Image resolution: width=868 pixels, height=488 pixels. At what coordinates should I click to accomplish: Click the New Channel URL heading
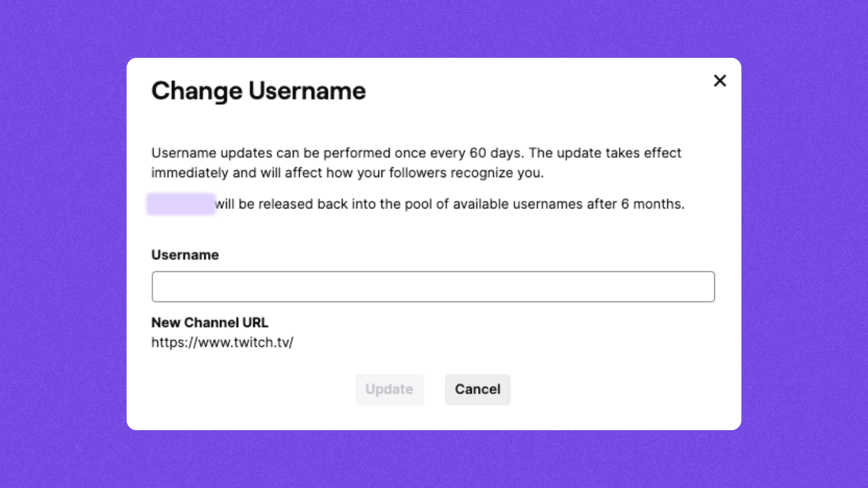click(210, 322)
